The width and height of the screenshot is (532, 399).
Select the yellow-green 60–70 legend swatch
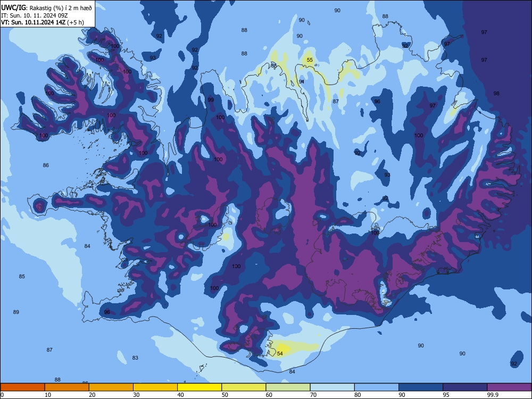(288, 387)
